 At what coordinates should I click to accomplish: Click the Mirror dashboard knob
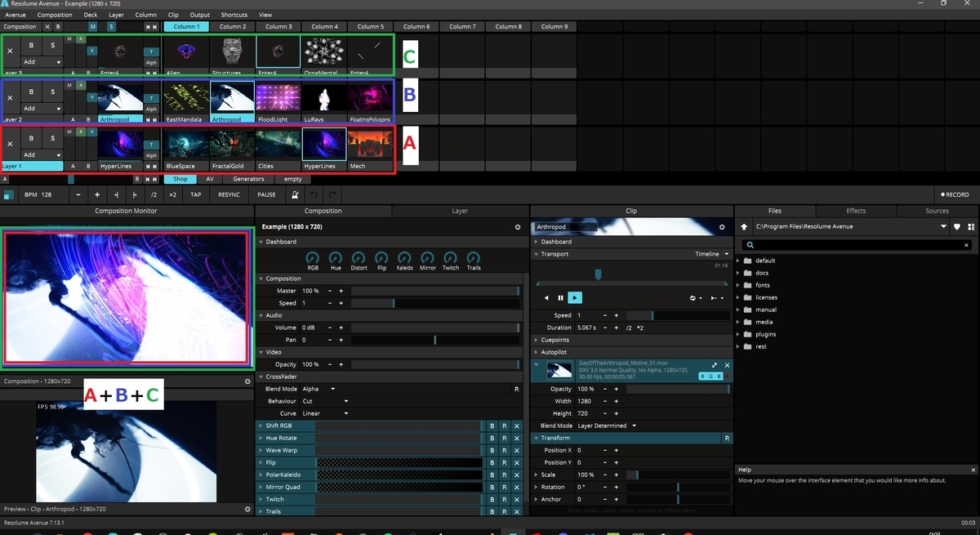(428, 258)
